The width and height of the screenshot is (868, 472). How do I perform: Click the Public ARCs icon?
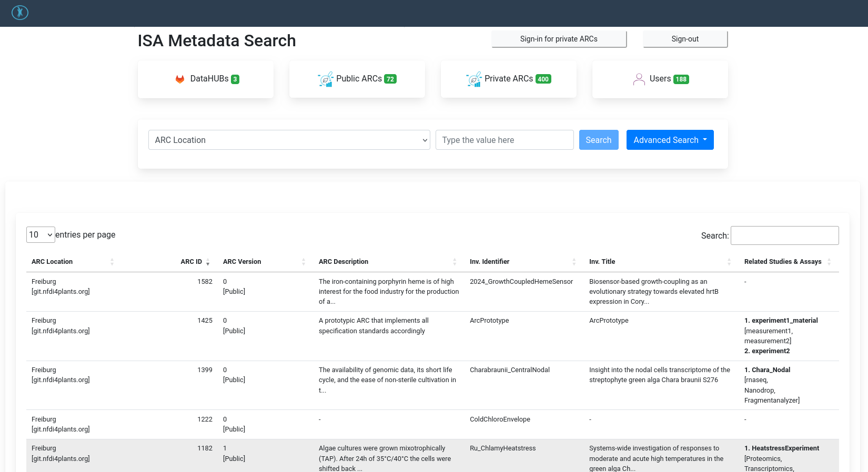(326, 79)
